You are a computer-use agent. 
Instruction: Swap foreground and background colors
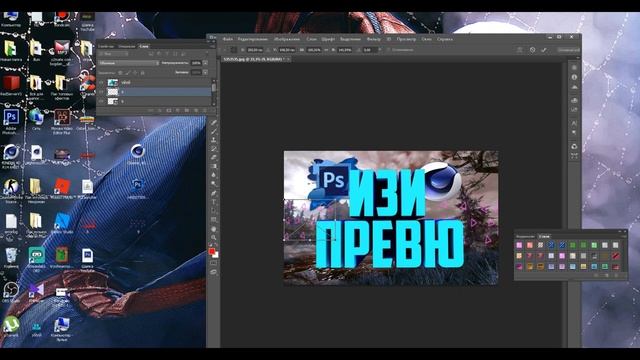(216, 245)
